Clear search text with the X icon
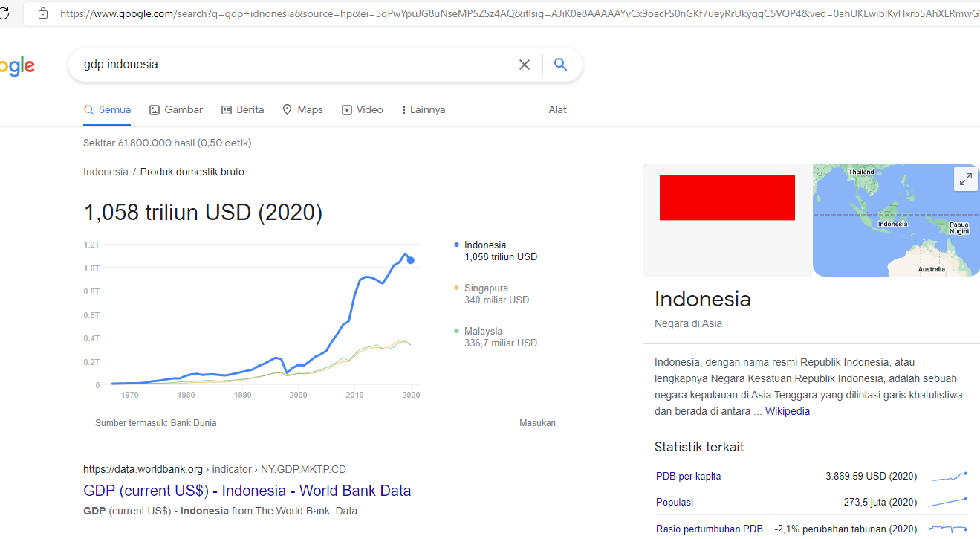 525,65
